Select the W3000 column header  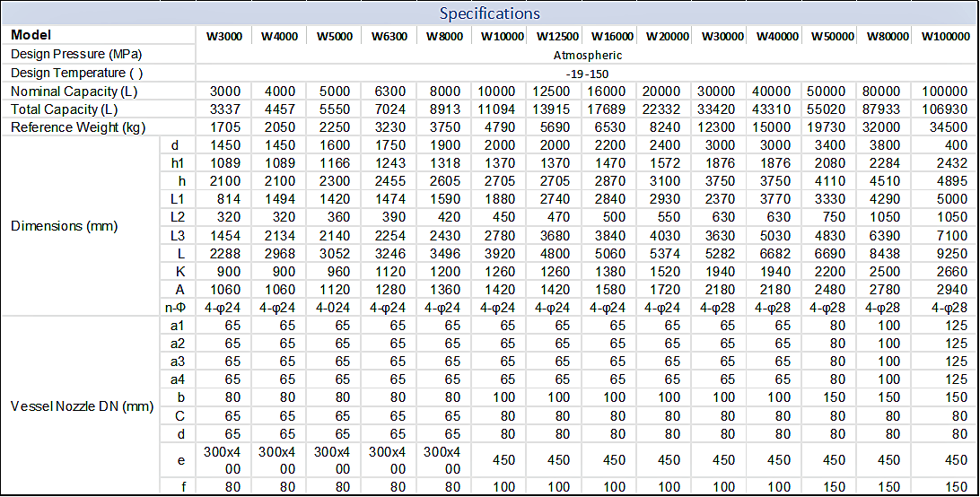(224, 36)
